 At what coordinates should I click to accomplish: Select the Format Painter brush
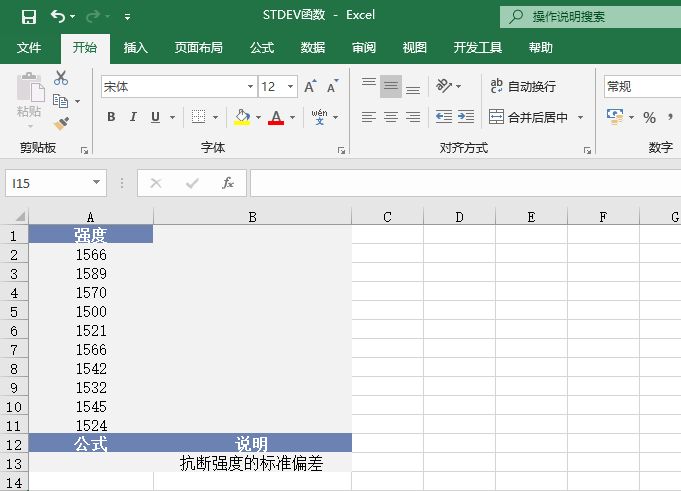pyautogui.click(x=61, y=123)
